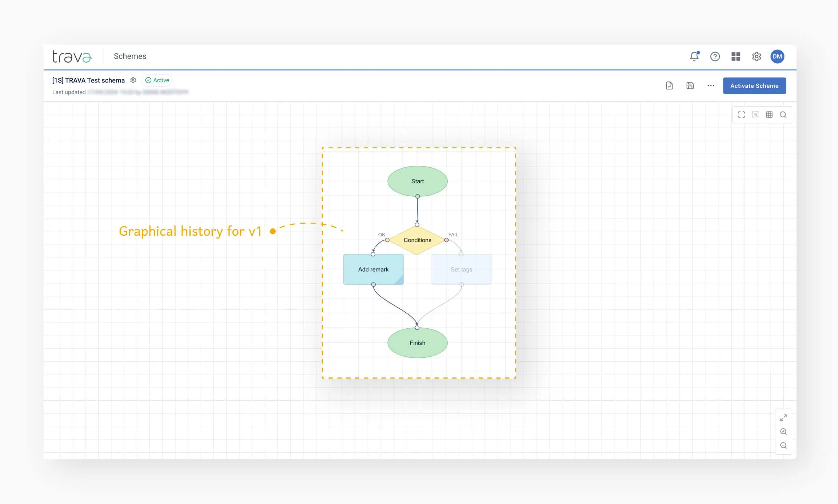Zoom out on the canvas

[x=783, y=445]
